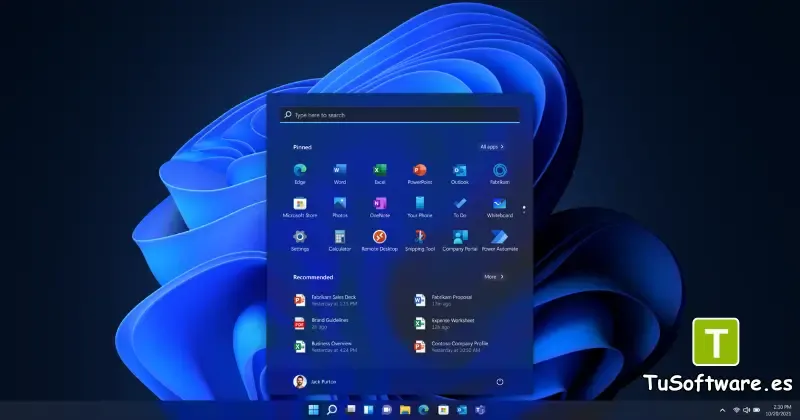
Task: Go to next pinned apps page dot
Action: click(524, 211)
